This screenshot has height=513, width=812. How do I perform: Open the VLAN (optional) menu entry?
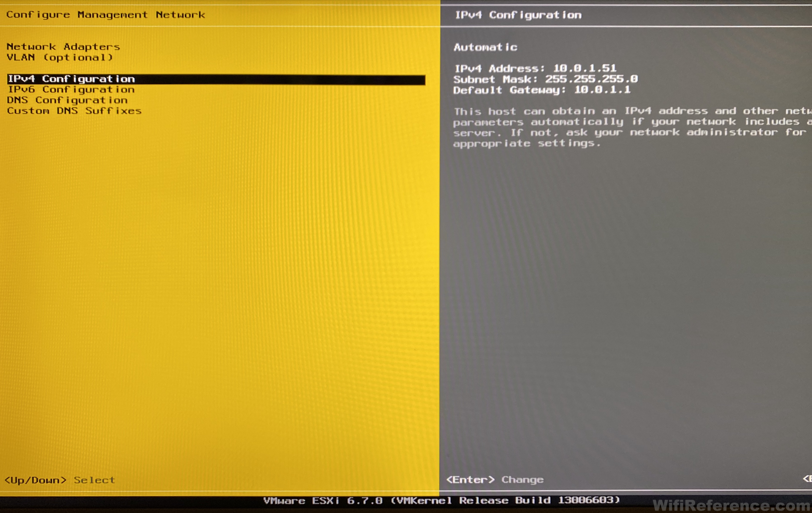pyautogui.click(x=60, y=57)
